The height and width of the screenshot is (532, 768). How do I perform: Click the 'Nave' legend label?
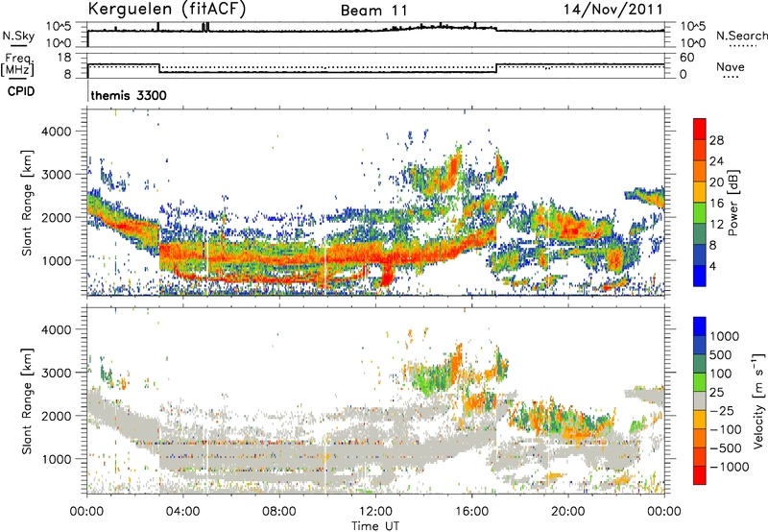tap(731, 66)
